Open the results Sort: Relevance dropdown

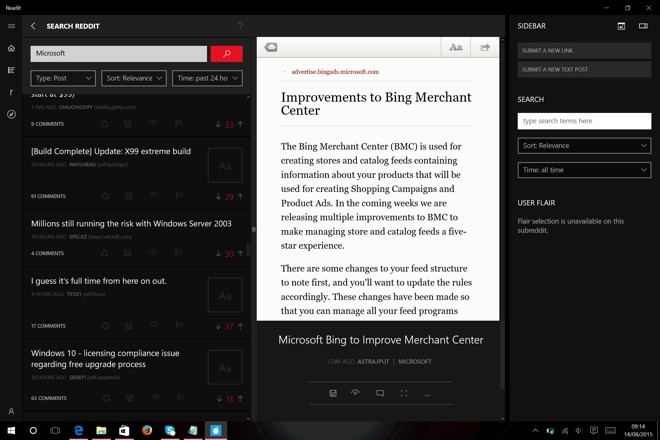[134, 78]
